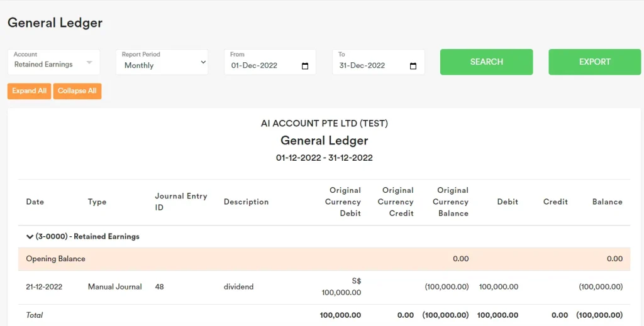Viewport: 644px width, 326px height.
Task: Open calendar picker in To date field
Action: click(413, 66)
